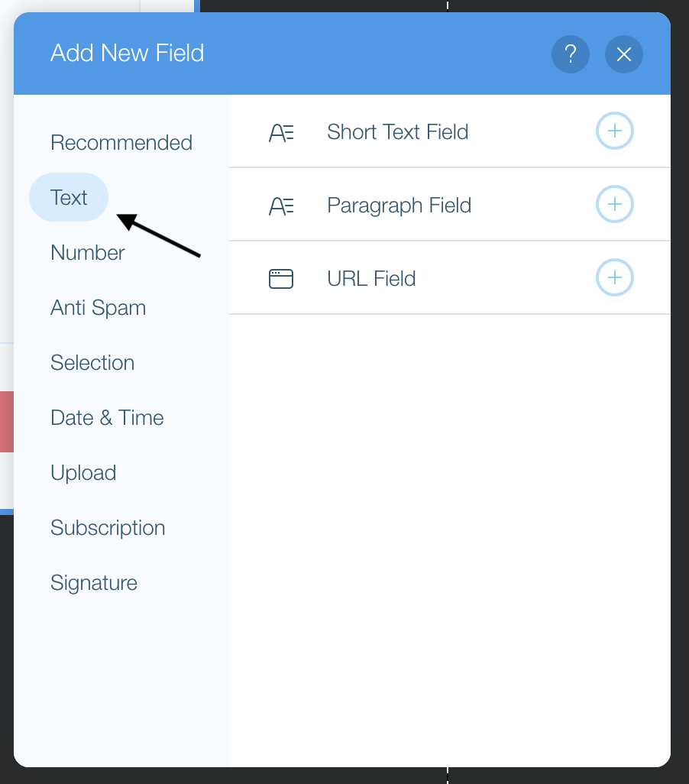Open the Date & Time category

pyautogui.click(x=106, y=417)
